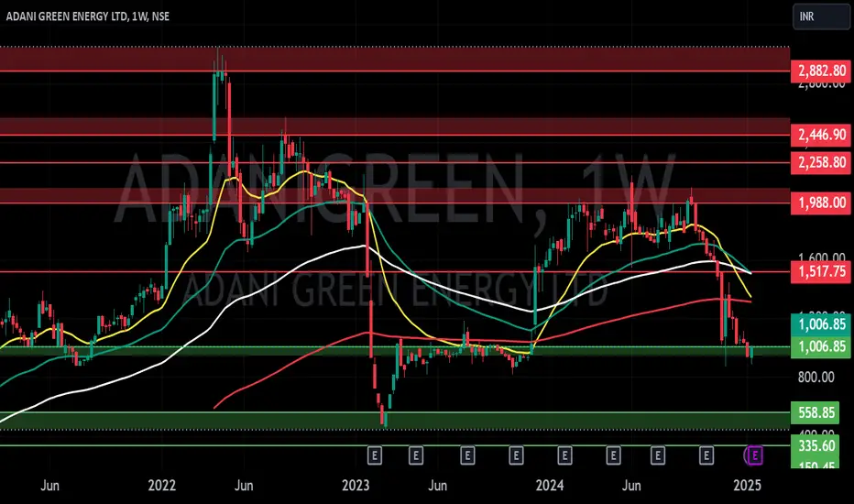Screen dimensions: 854x504
Task: Select the 2,882.80 resistance price label
Action: pyautogui.click(x=821, y=71)
